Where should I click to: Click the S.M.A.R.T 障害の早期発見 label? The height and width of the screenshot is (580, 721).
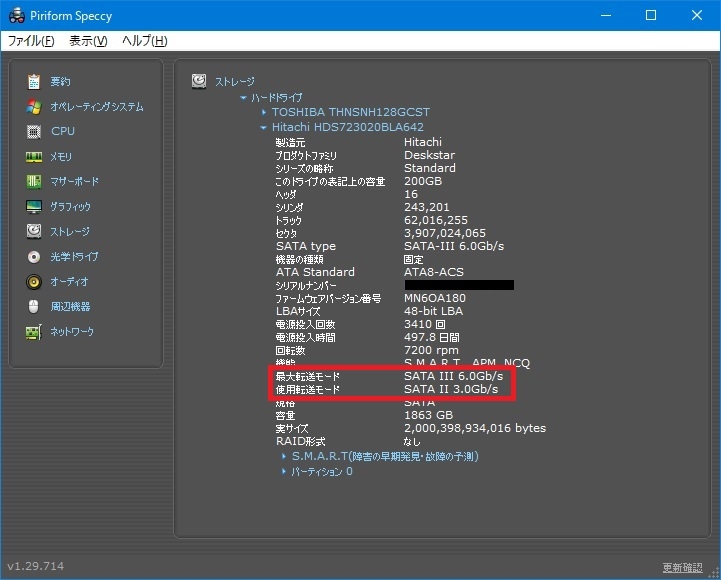pyautogui.click(x=385, y=456)
